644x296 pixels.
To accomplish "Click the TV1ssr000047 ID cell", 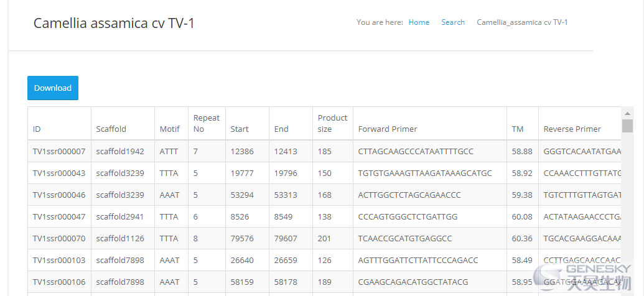I will (60, 217).
